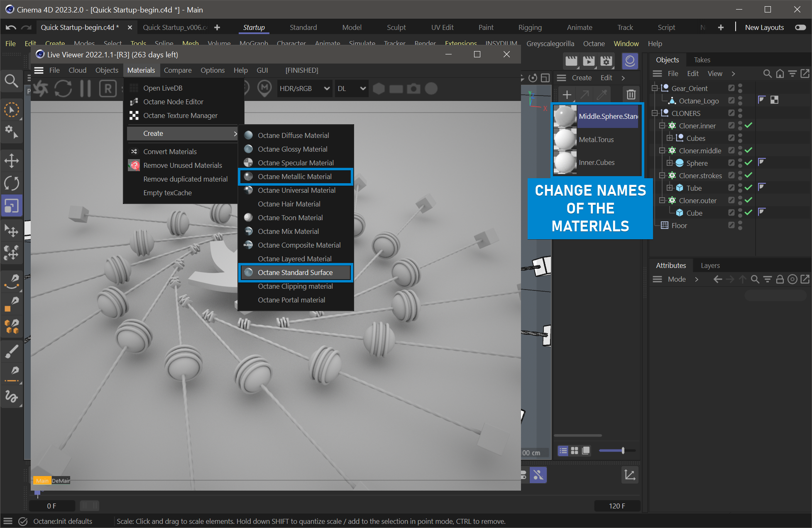812x528 pixels.
Task: Open the DL kernel dropdown
Action: 351,88
